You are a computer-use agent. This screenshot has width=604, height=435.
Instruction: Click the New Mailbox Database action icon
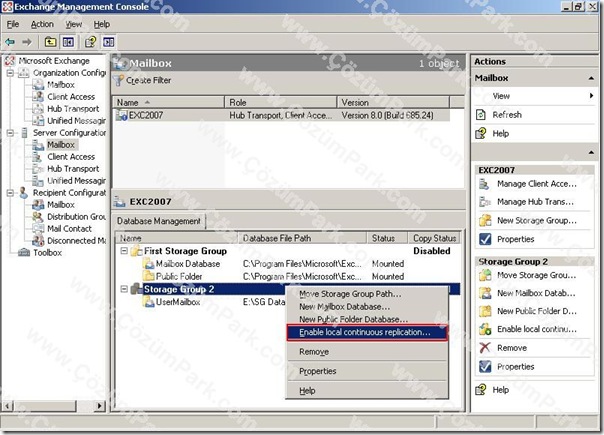coord(485,293)
